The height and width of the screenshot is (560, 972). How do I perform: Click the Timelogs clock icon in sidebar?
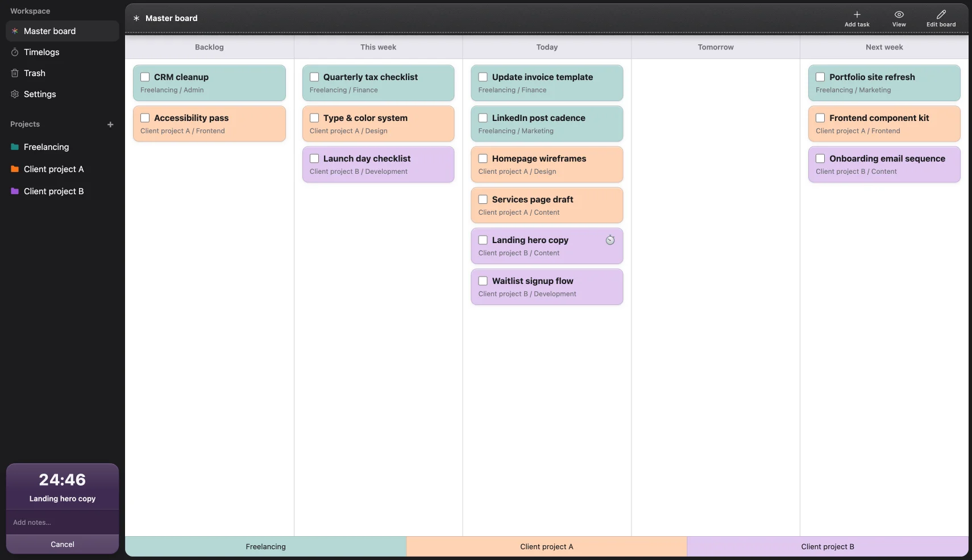(x=15, y=52)
